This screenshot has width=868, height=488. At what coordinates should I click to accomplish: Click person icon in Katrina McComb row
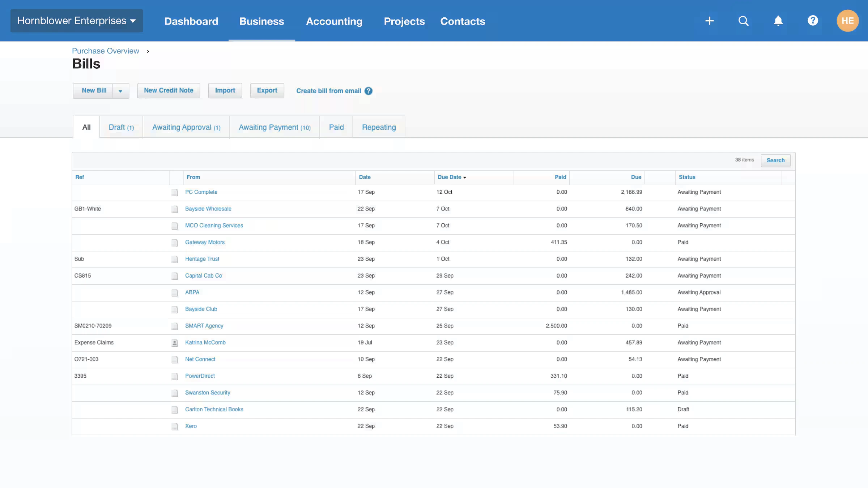point(175,343)
